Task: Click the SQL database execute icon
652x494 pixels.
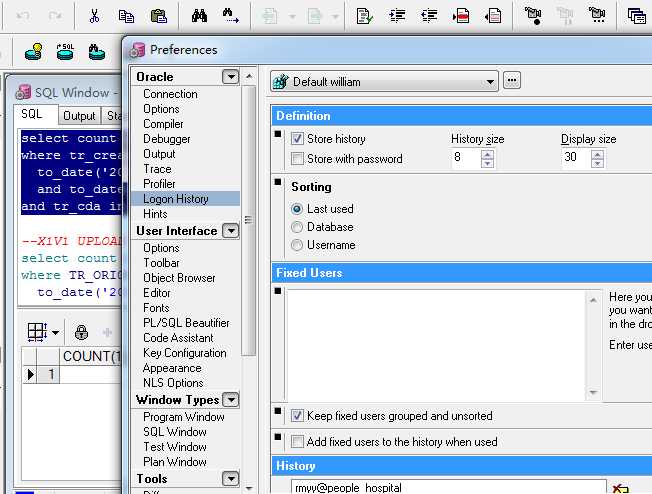Action: pos(65,52)
